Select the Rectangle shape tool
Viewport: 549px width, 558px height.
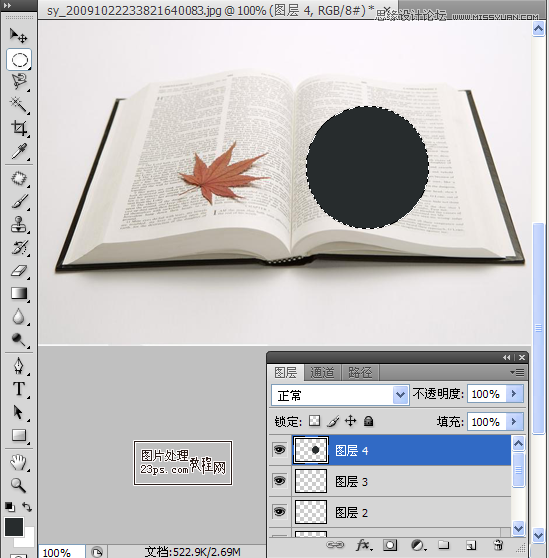(x=19, y=435)
